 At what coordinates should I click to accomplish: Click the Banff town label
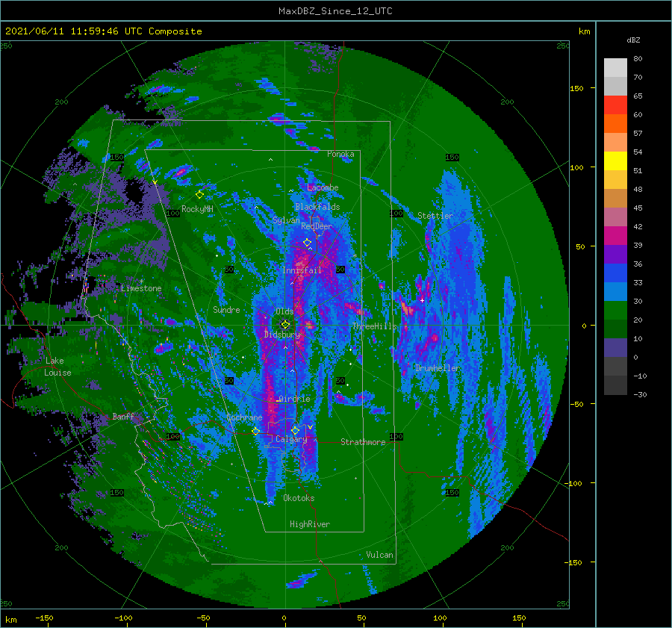(123, 416)
